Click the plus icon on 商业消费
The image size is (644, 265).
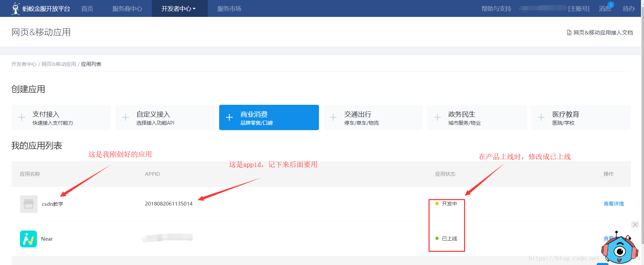(x=229, y=117)
